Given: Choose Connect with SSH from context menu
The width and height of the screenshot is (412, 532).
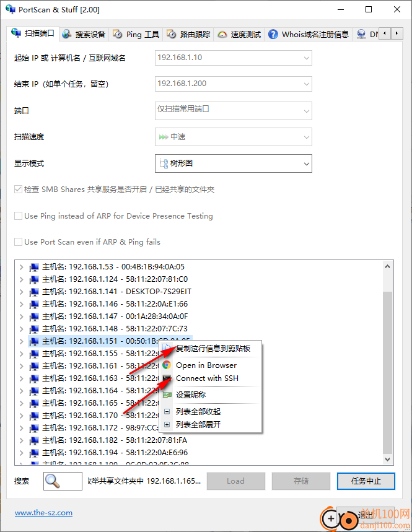Looking at the screenshot, I should coord(211,378).
